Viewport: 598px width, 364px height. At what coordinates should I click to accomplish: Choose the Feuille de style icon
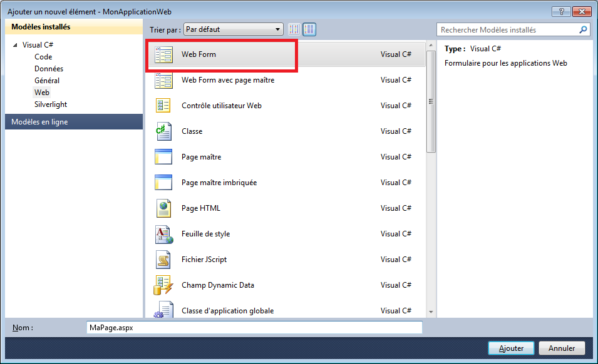(x=163, y=234)
